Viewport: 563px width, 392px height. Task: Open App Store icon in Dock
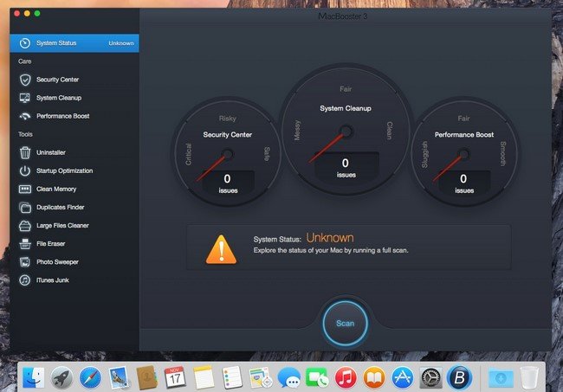[x=403, y=377]
